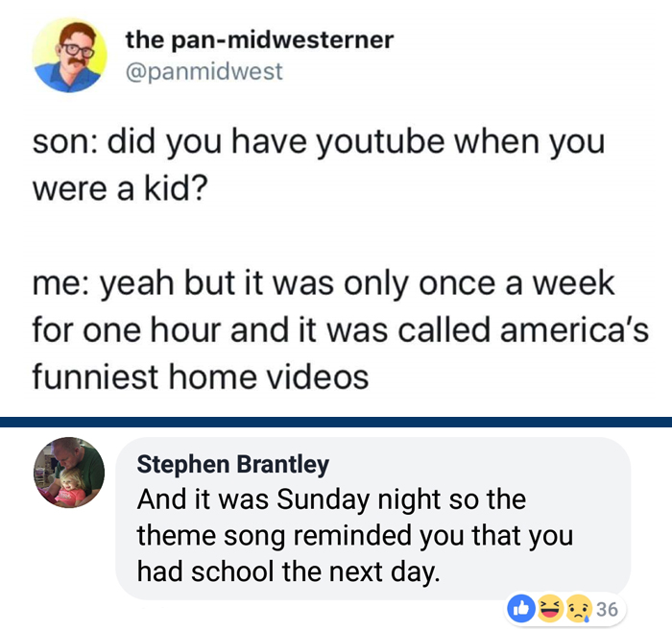This screenshot has width=672, height=632.
Task: Click the comment line 'And it was Sunday night'
Action: tap(331, 500)
